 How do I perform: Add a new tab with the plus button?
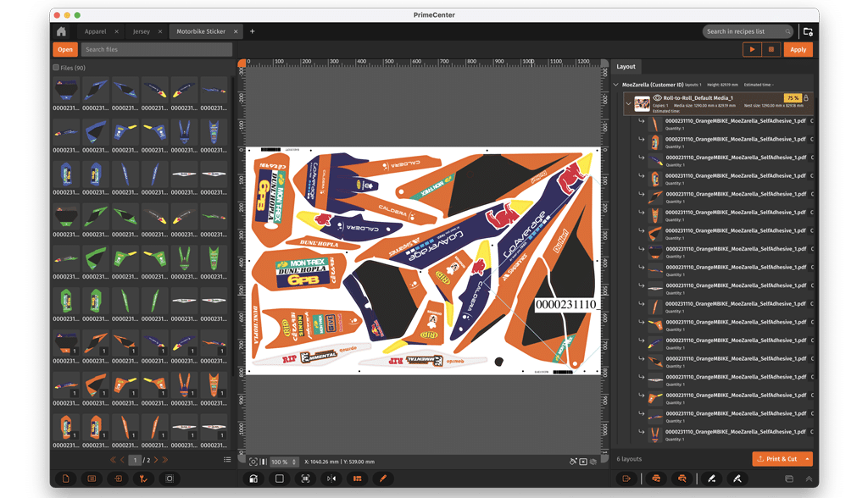(253, 31)
